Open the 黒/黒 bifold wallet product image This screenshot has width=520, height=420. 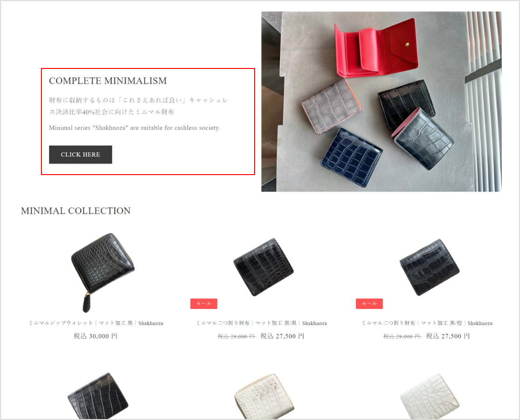[263, 267]
